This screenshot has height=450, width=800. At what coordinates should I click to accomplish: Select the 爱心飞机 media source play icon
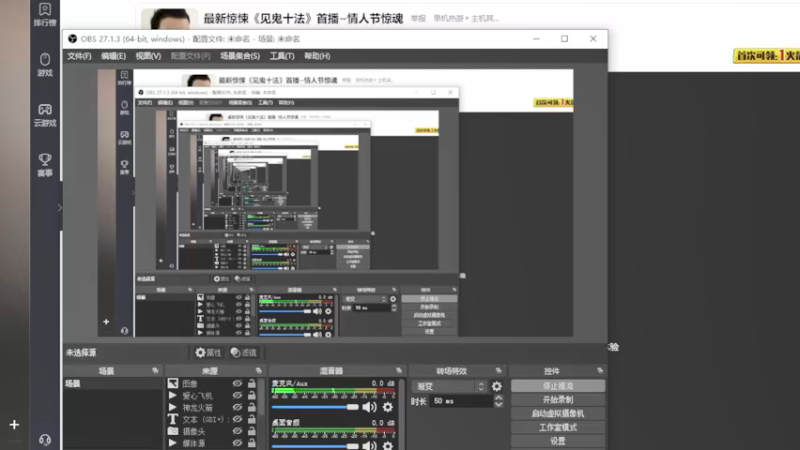(173, 395)
